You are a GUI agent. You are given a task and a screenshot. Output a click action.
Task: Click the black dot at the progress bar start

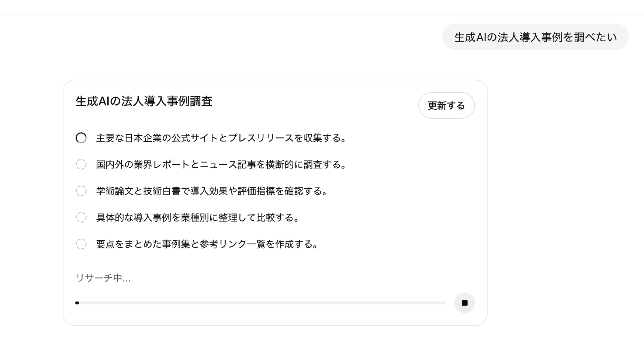(77, 303)
